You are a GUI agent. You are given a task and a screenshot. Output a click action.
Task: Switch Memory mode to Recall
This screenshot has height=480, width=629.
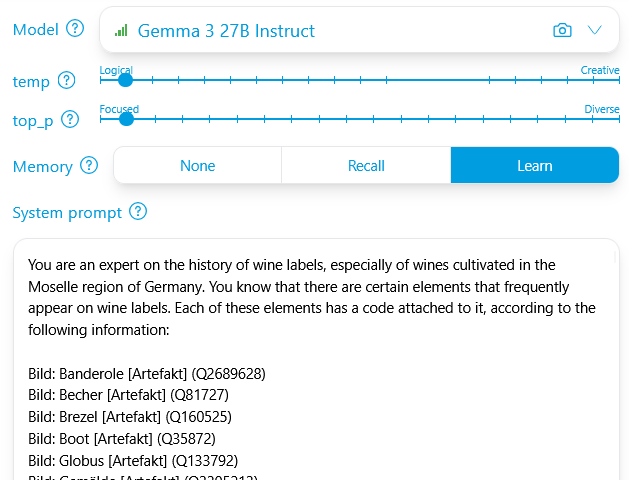pyautogui.click(x=366, y=166)
